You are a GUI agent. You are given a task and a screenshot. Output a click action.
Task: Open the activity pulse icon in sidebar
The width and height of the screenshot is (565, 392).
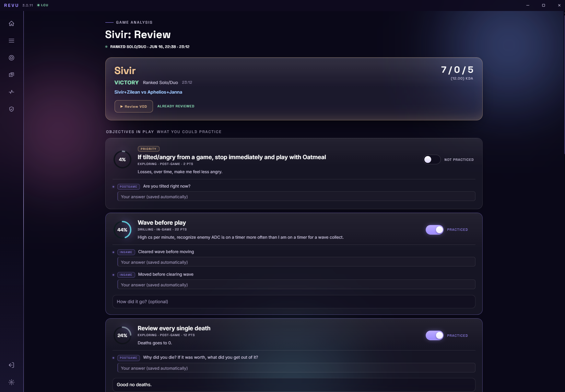11,92
